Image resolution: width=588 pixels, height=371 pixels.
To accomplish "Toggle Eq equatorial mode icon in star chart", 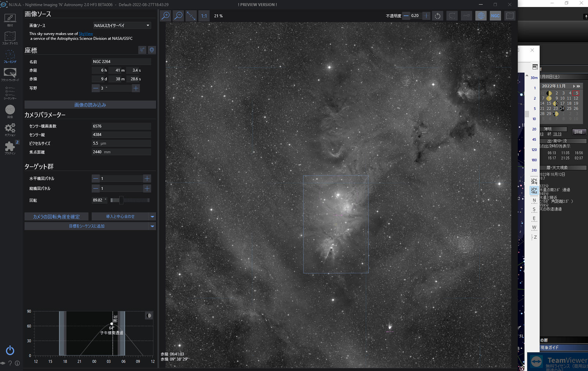I will coord(534,181).
